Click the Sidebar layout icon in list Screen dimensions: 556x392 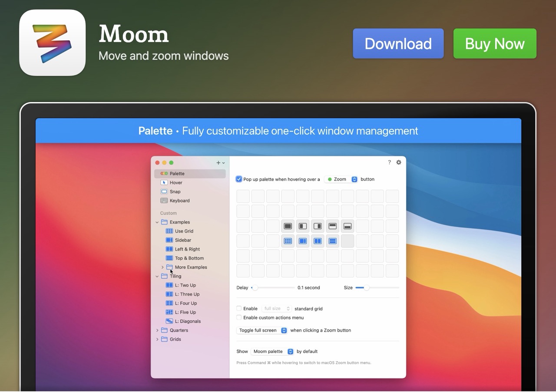point(169,240)
